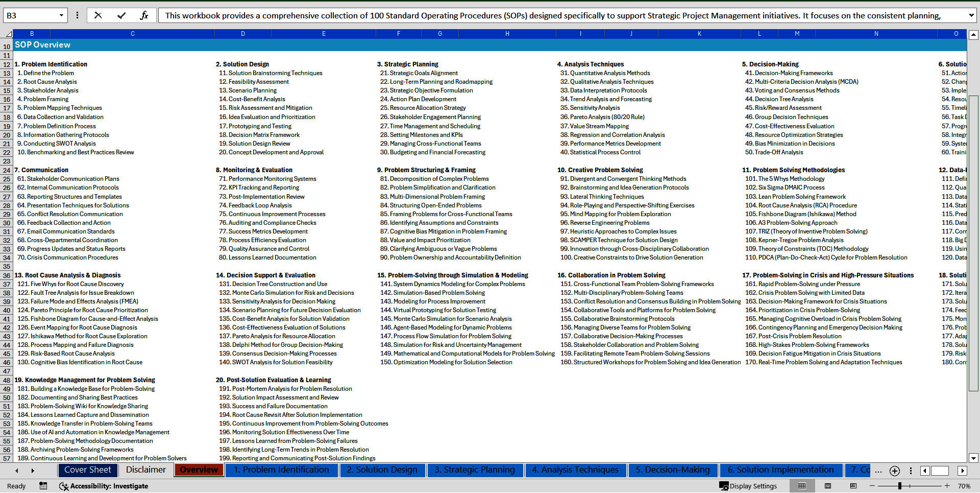Screen dimensions: 980x493
Task: Switch to 3. Strategic Planning tab
Action: (x=474, y=470)
